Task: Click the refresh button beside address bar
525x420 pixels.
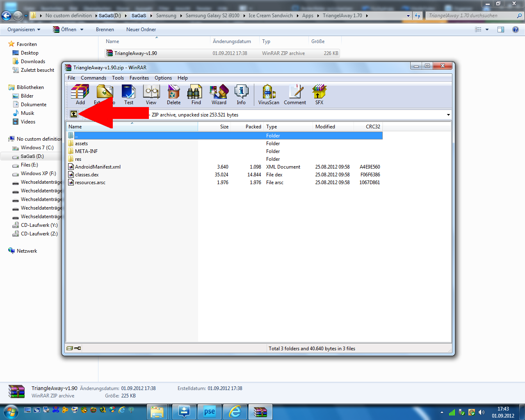Action: click(x=418, y=16)
